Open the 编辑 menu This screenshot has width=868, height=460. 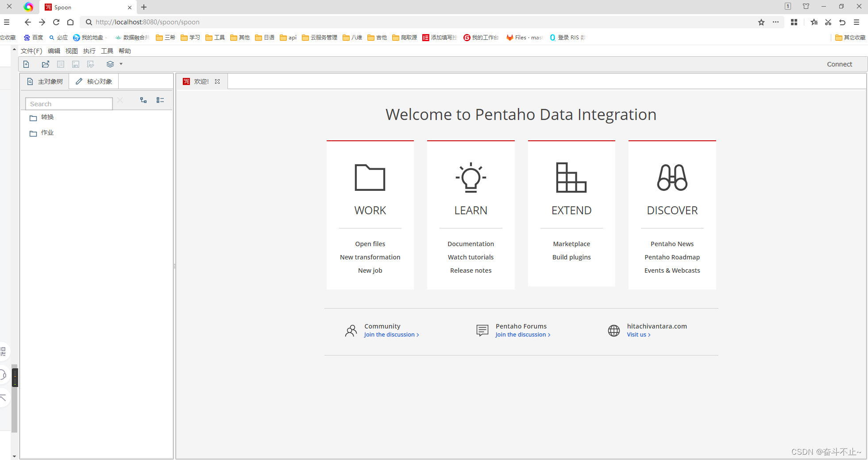pos(54,51)
